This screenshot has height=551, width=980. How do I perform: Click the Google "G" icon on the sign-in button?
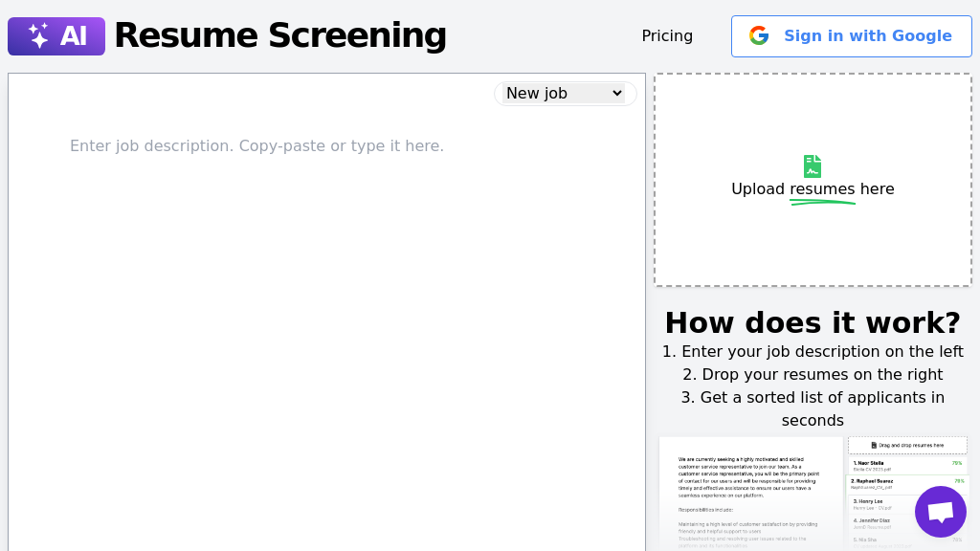click(x=759, y=35)
